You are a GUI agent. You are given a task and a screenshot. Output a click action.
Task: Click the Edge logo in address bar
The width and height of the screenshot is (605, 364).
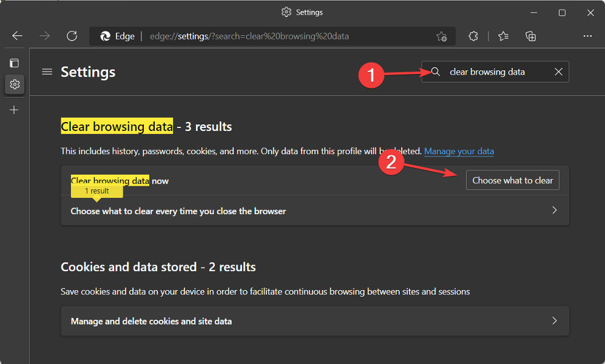tap(106, 36)
